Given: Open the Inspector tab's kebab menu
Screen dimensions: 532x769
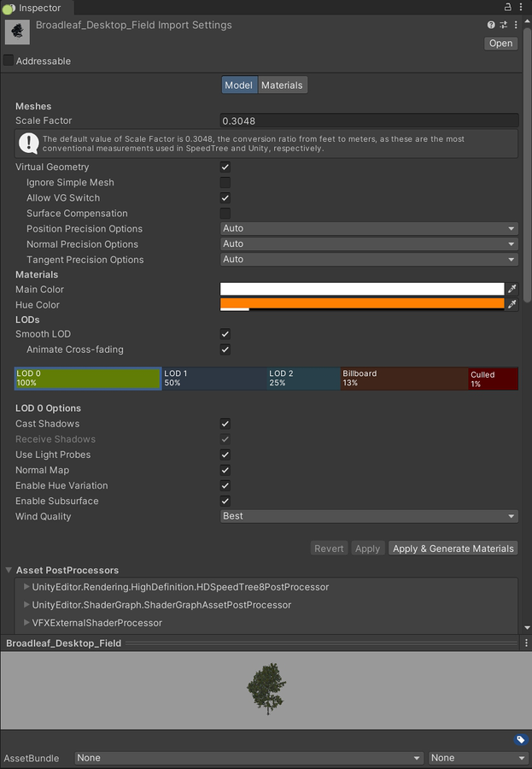Looking at the screenshot, I should coord(522,7).
